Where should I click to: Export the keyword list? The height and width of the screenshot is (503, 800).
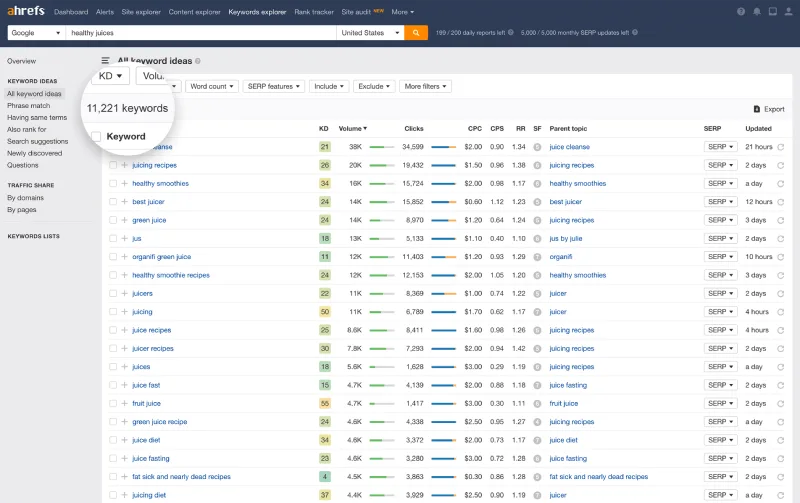768,109
